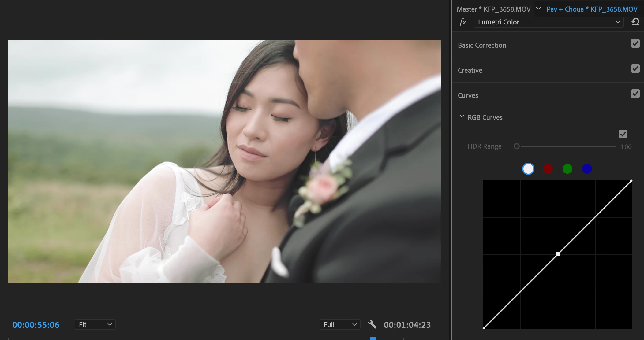This screenshot has height=340, width=644.
Task: Open the Basic Correction section
Action: click(x=482, y=45)
